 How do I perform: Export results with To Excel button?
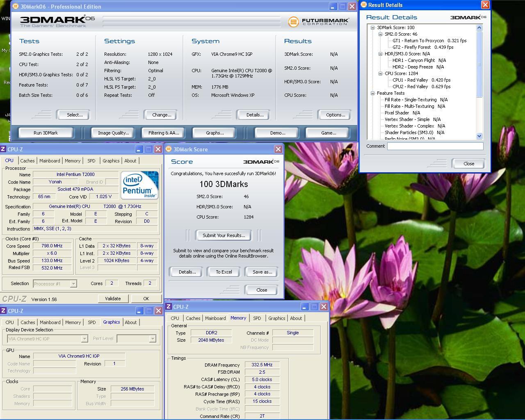[x=224, y=272]
